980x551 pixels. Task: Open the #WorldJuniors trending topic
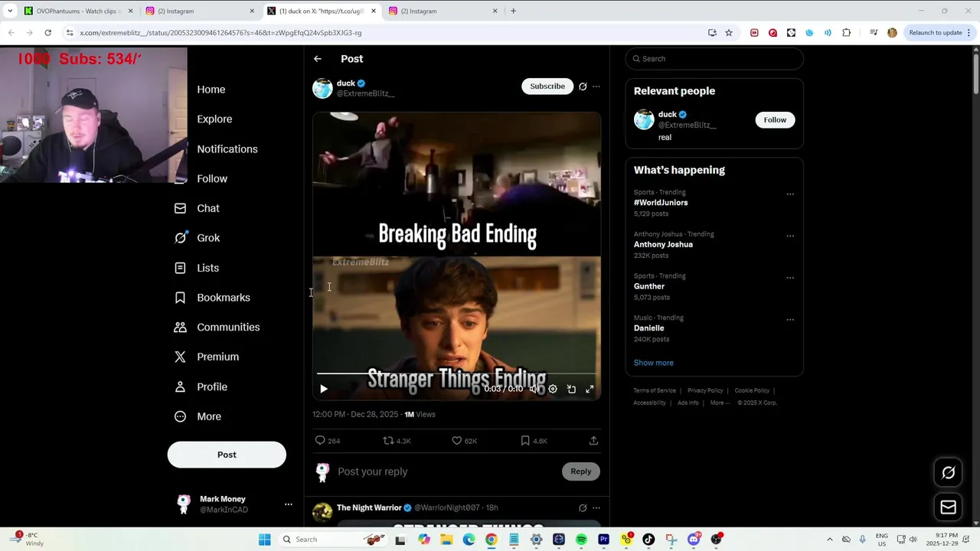click(x=661, y=203)
